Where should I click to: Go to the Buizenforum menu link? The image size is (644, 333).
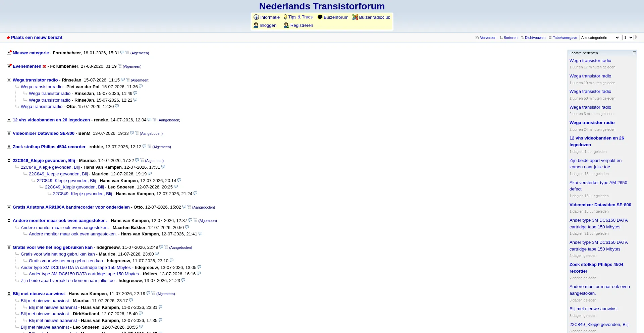[336, 17]
